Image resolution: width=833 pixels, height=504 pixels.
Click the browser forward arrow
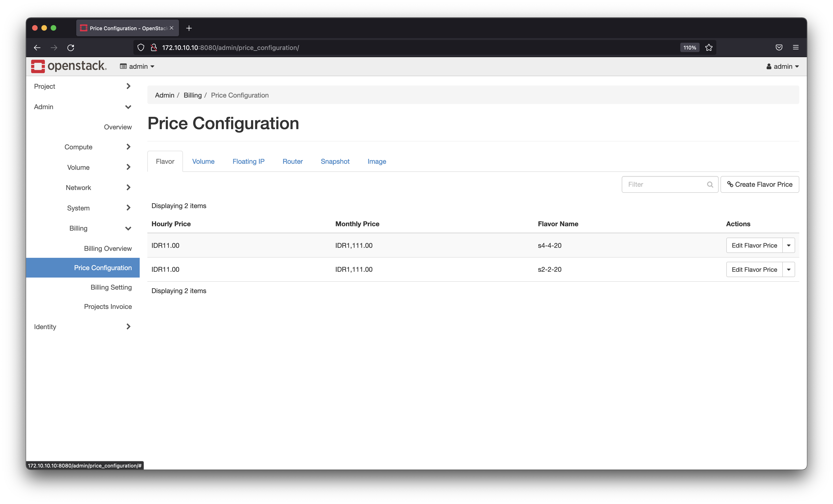(x=54, y=48)
